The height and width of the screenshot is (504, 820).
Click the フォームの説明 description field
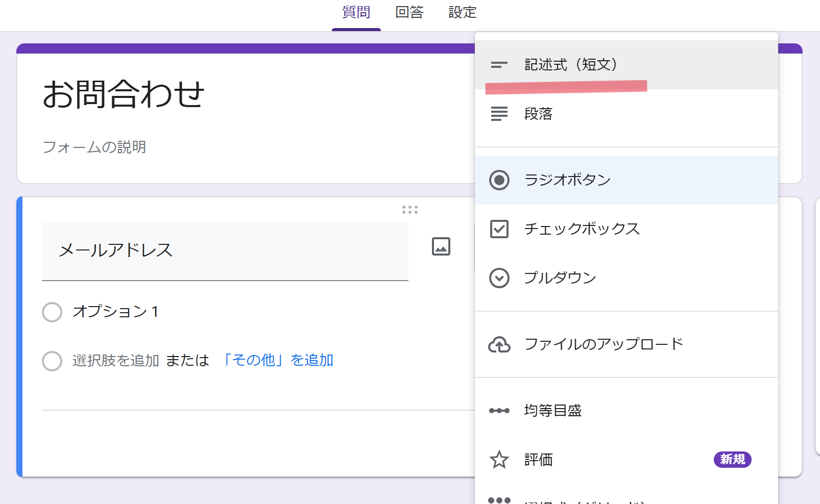click(94, 147)
